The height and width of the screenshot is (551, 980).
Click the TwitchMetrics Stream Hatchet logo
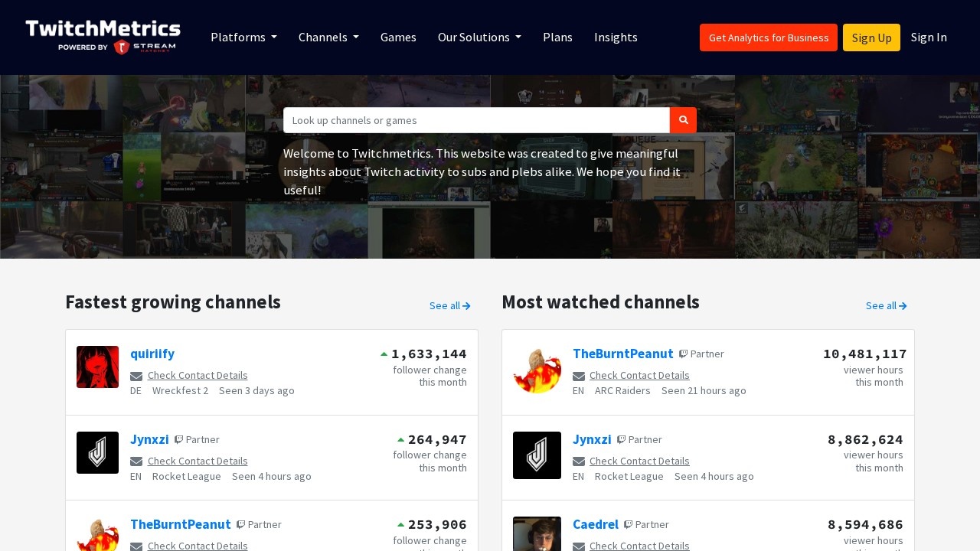tap(103, 36)
